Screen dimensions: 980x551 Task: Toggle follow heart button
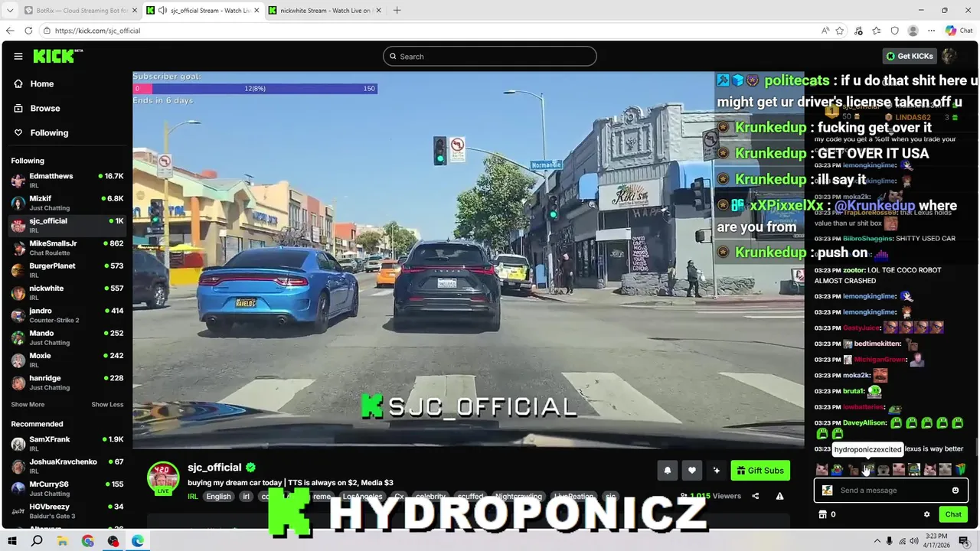[x=692, y=471]
